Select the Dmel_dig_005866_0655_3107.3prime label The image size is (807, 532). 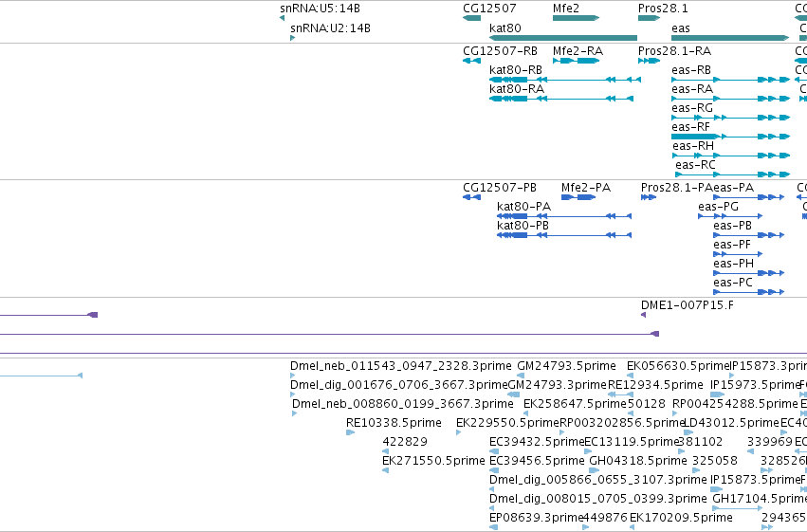pos(598,480)
